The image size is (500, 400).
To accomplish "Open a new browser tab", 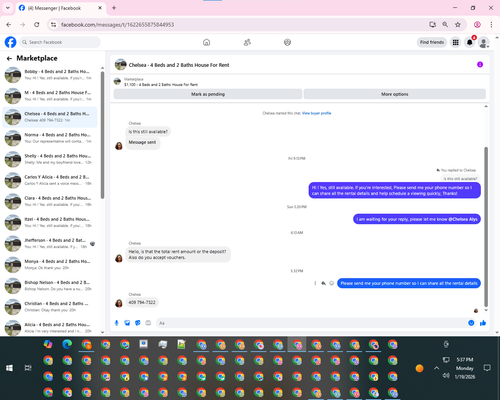I will (114, 8).
